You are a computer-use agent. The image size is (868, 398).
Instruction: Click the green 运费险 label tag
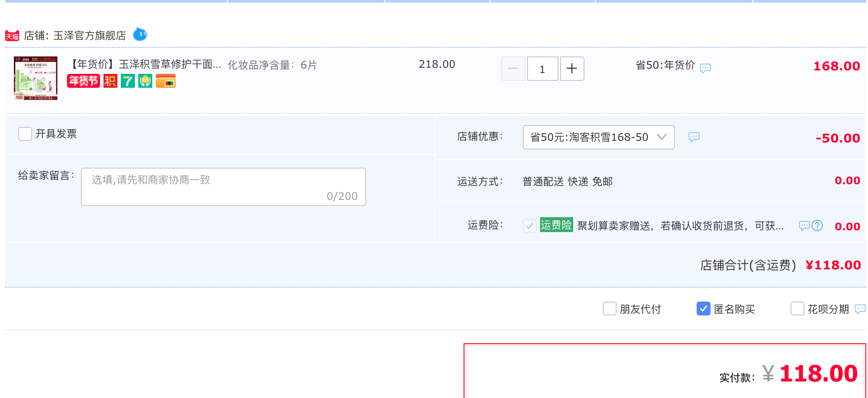pos(557,225)
